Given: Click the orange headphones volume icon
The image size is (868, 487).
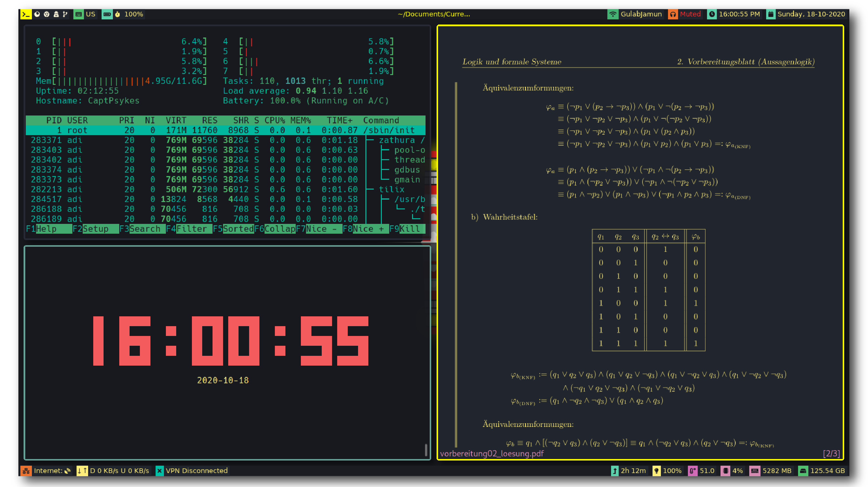Looking at the screenshot, I should (x=673, y=14).
